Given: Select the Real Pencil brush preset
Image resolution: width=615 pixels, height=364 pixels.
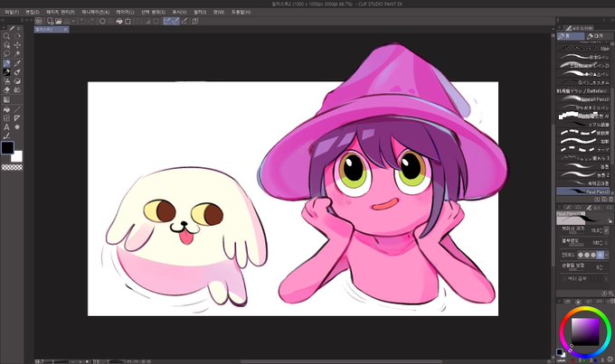Looking at the screenshot, I should coord(583,191).
